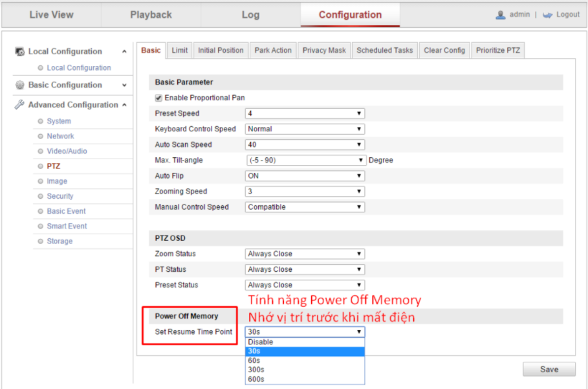Open the Auto Flip dropdown

[305, 176]
